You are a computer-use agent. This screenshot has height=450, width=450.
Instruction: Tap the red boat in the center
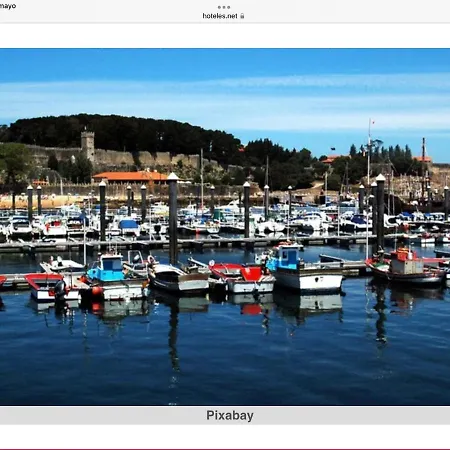click(x=242, y=278)
